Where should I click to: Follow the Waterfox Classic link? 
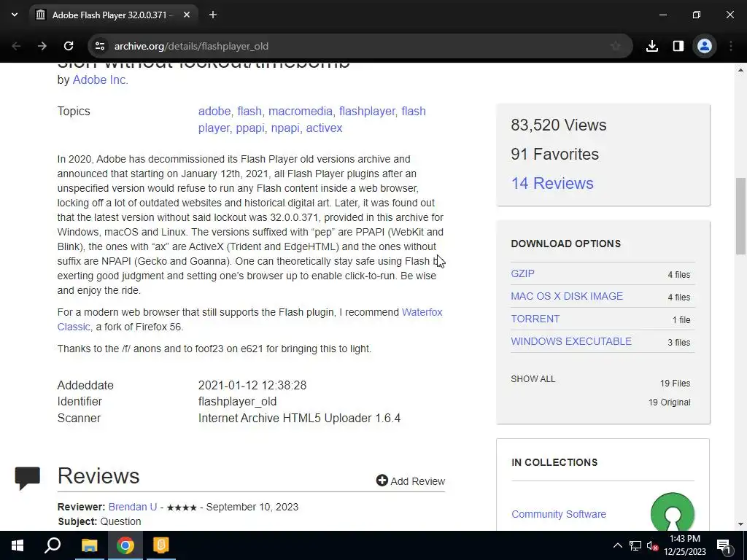pyautogui.click(x=422, y=312)
